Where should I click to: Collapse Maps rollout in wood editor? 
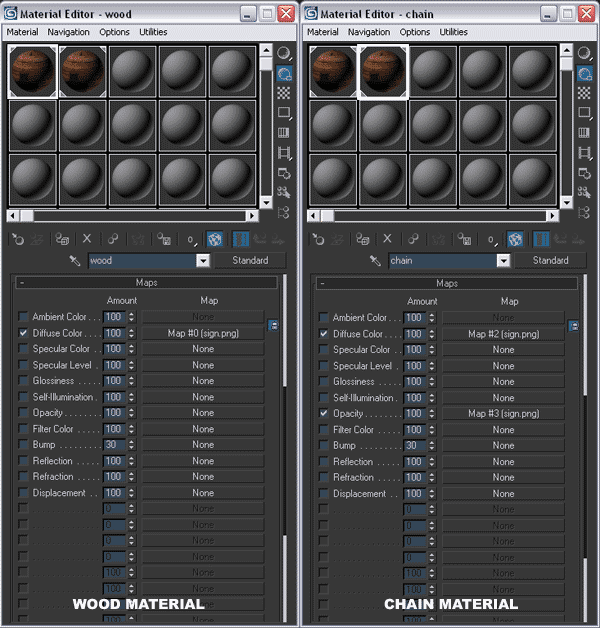point(146,283)
